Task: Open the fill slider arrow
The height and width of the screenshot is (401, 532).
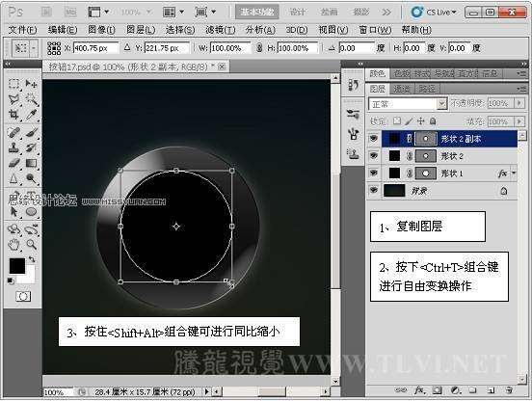Action: [519, 121]
